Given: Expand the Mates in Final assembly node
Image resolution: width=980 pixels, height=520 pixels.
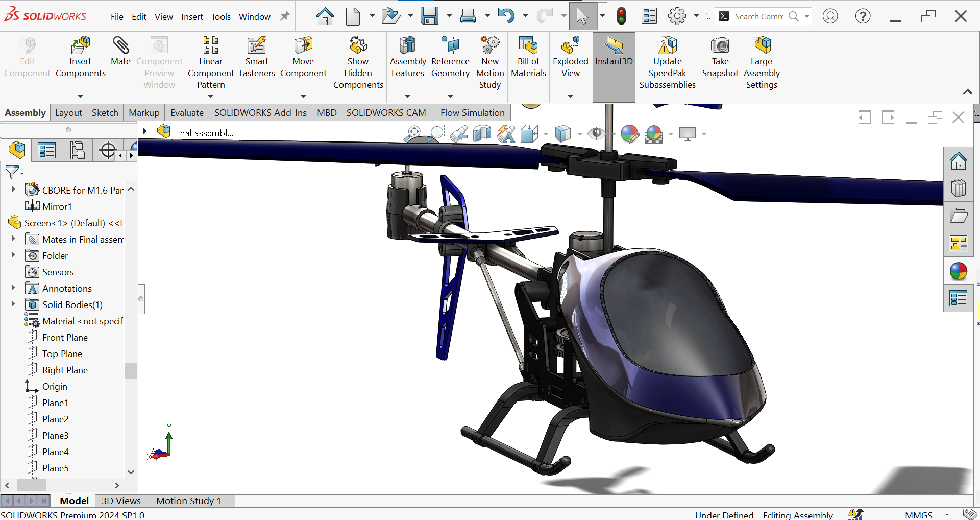Looking at the screenshot, I should (14, 239).
